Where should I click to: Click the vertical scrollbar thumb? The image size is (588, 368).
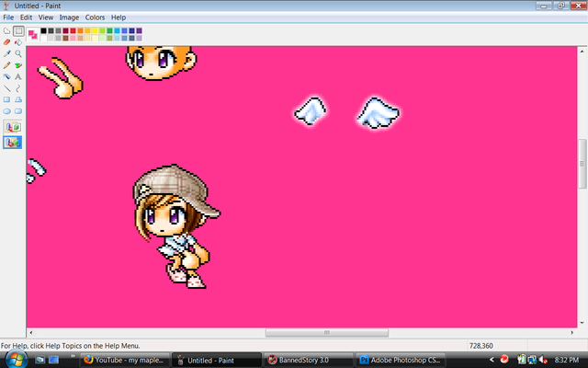click(582, 164)
